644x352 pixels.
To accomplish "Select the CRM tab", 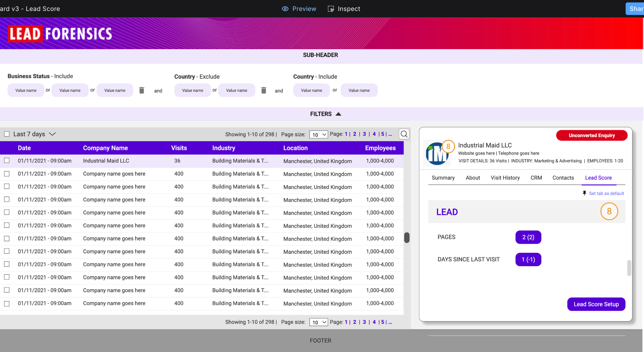I will pyautogui.click(x=536, y=178).
